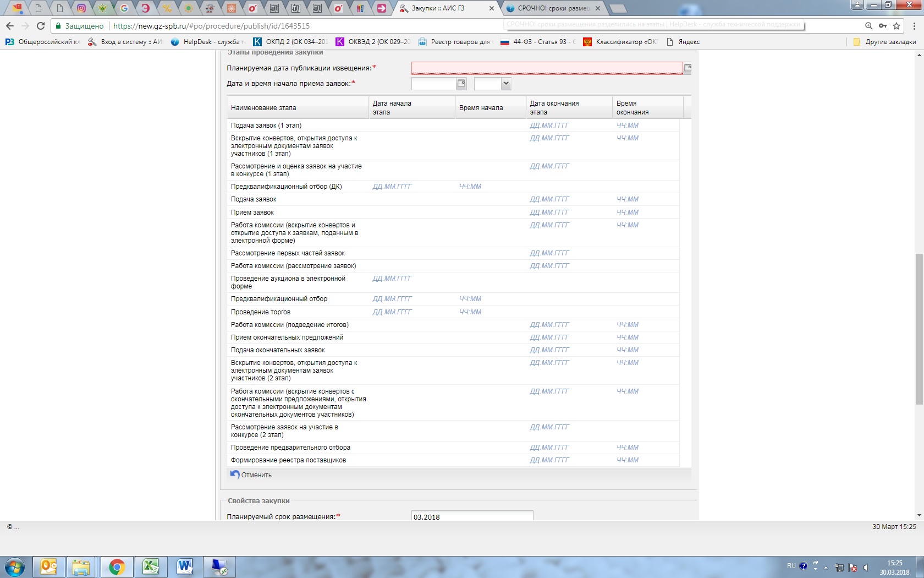Viewport: 924px width, 578px height.
Task: Click 'Наименование этапа' column header
Action: click(x=297, y=108)
